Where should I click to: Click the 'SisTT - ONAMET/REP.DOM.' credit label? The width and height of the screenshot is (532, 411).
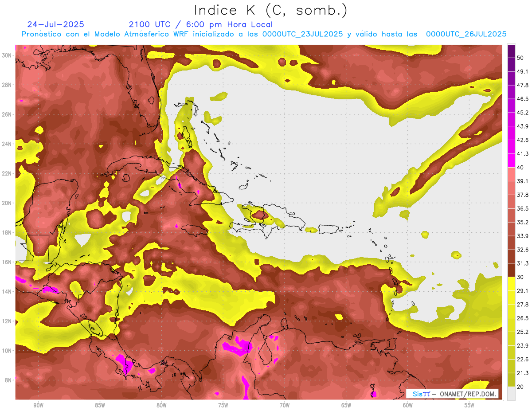[x=452, y=394]
